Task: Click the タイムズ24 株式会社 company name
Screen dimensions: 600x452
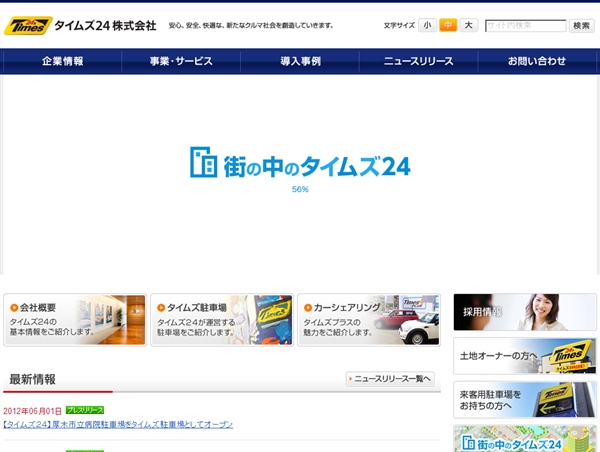Action: pos(105,26)
